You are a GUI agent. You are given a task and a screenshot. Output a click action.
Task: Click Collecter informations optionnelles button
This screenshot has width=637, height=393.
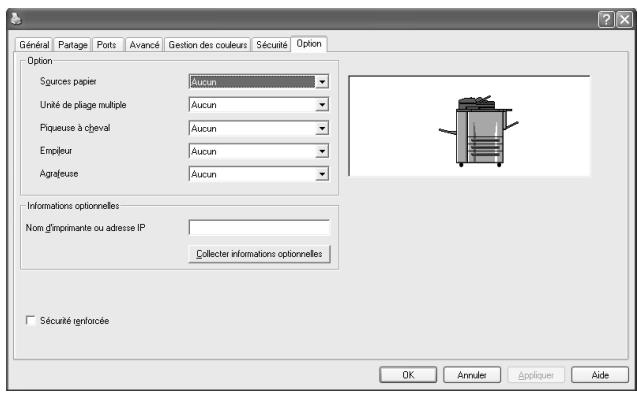[x=259, y=254]
